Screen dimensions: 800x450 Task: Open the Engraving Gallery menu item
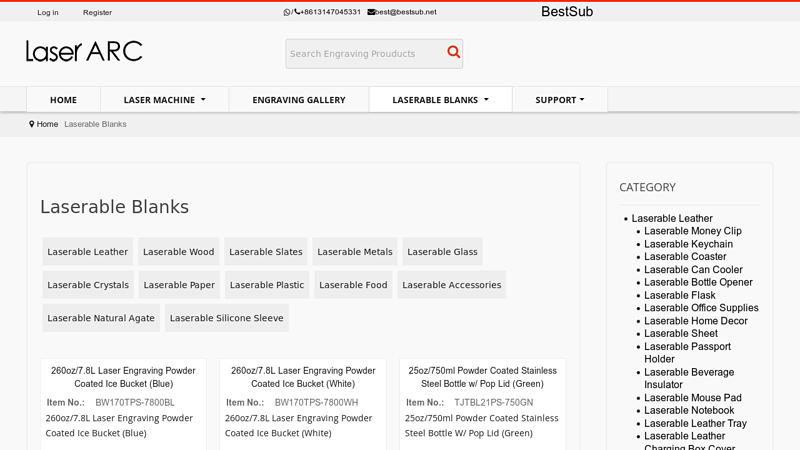pyautogui.click(x=298, y=100)
